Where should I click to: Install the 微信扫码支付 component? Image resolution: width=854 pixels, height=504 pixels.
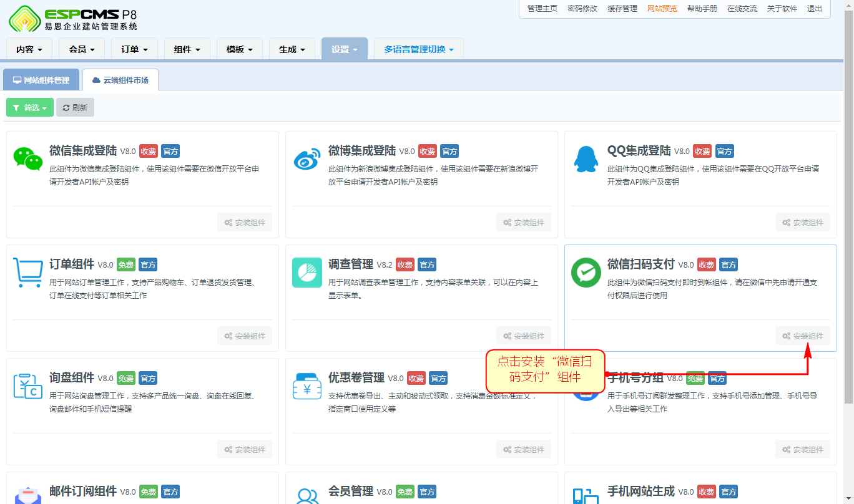click(803, 336)
